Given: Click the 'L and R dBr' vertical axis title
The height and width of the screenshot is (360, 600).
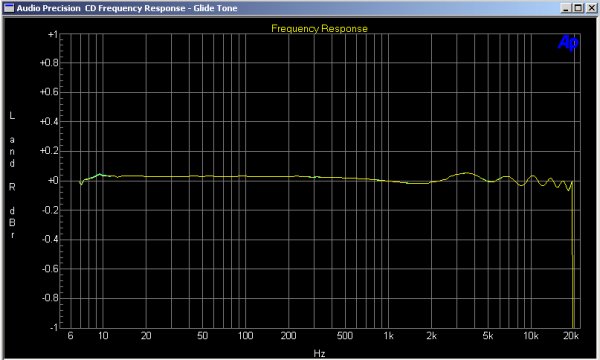Looking at the screenshot, I should (12, 175).
